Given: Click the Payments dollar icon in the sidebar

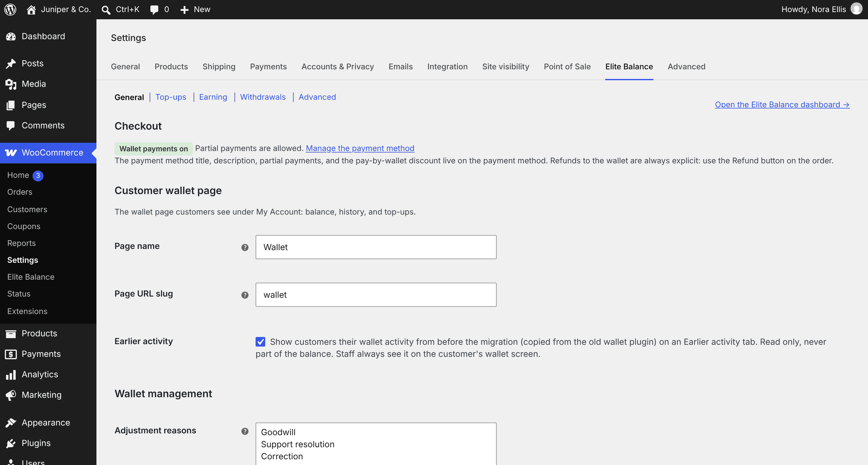Looking at the screenshot, I should point(11,354).
